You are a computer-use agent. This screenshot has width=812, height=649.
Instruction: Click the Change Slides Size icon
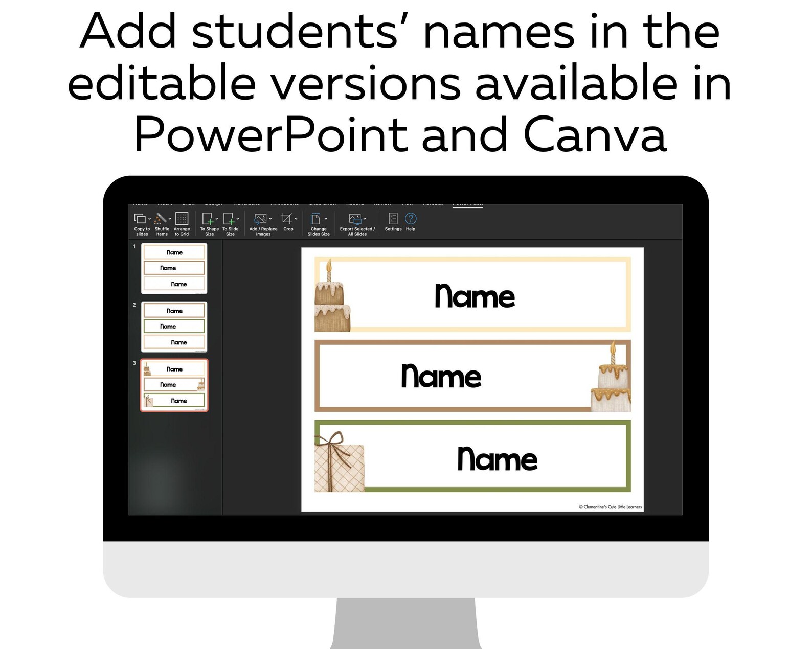316,219
